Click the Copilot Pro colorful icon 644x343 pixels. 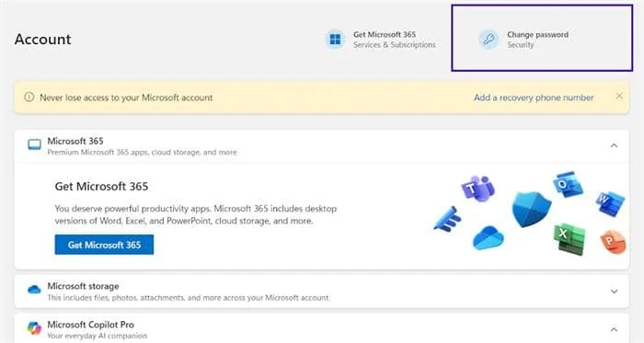point(35,328)
